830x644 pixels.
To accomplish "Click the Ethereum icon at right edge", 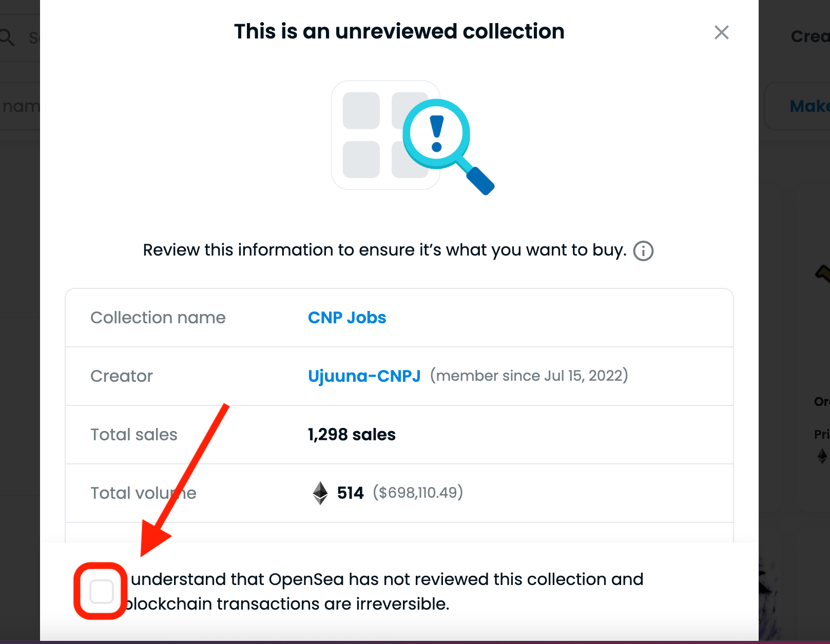I will click(x=822, y=456).
